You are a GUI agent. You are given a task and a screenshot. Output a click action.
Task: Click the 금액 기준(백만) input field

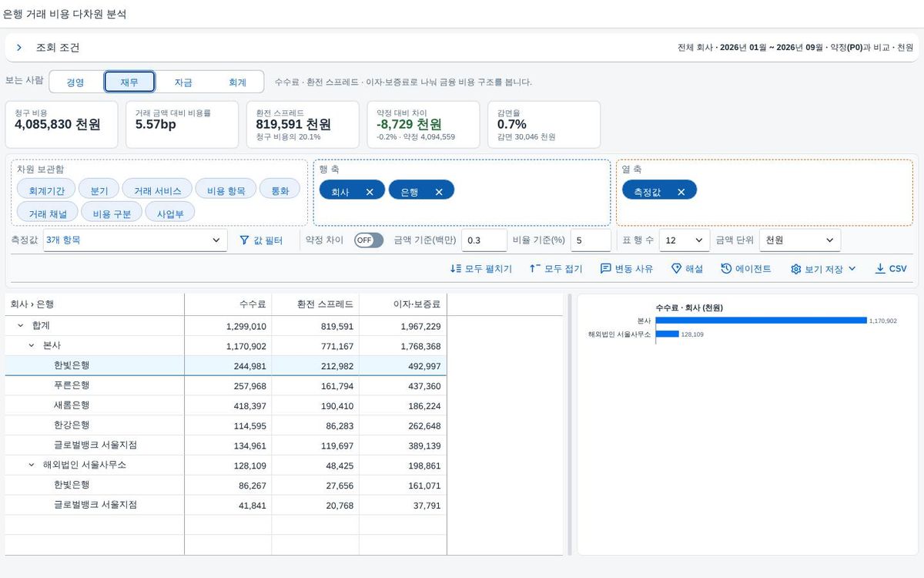[484, 240]
